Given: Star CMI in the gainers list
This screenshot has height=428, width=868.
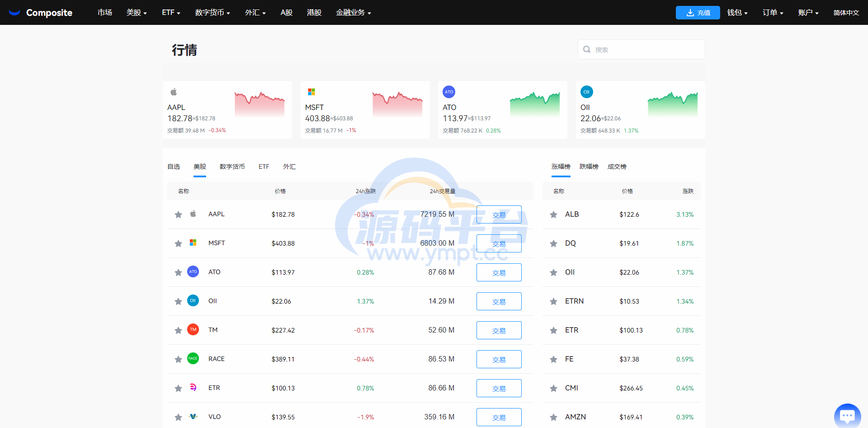Looking at the screenshot, I should coord(553,388).
